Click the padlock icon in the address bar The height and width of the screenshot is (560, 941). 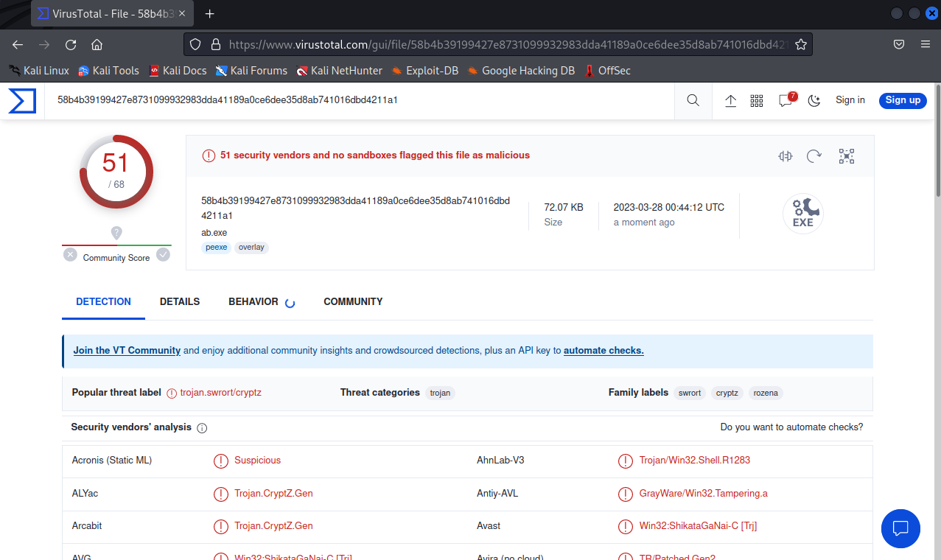click(x=215, y=44)
